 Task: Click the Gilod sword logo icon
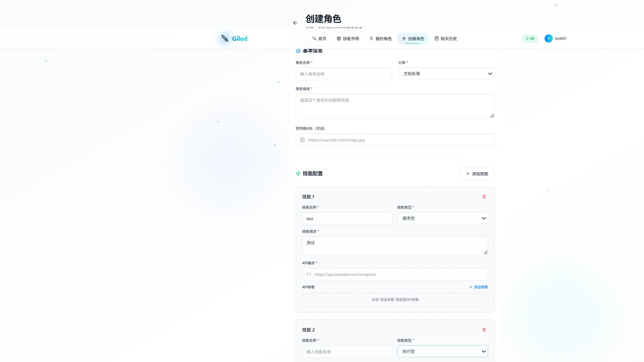tap(225, 38)
